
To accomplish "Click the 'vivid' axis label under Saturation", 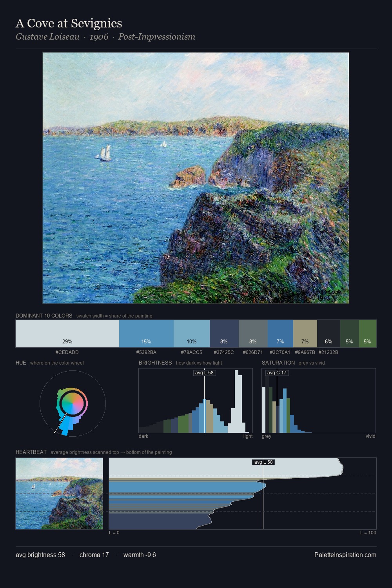I will click(370, 436).
